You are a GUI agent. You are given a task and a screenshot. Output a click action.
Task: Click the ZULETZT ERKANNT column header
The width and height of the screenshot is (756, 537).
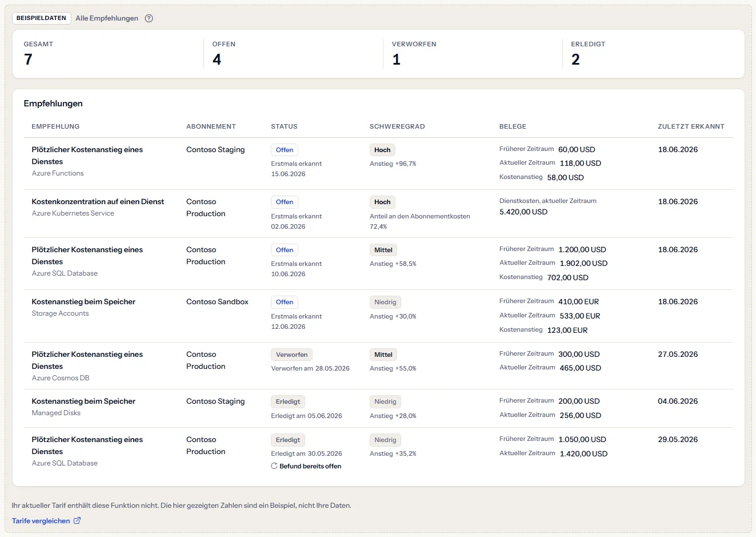click(x=691, y=126)
